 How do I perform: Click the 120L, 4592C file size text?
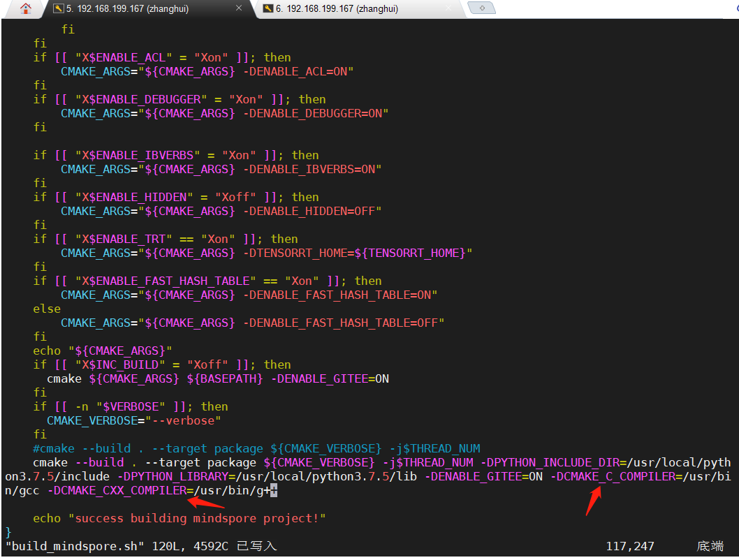click(x=190, y=546)
